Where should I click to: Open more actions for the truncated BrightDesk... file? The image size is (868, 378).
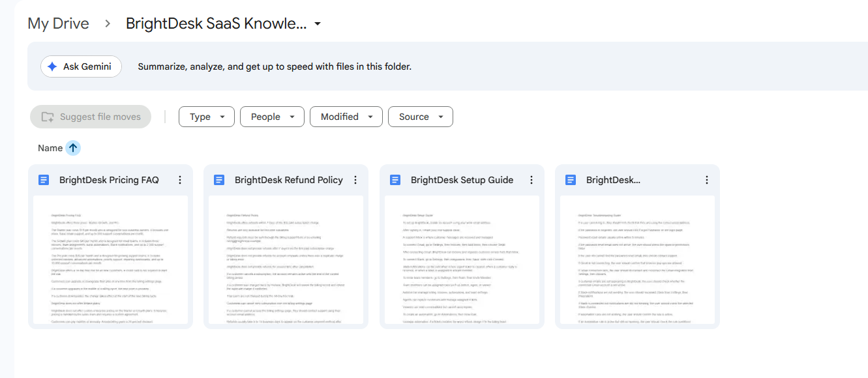[x=707, y=180]
